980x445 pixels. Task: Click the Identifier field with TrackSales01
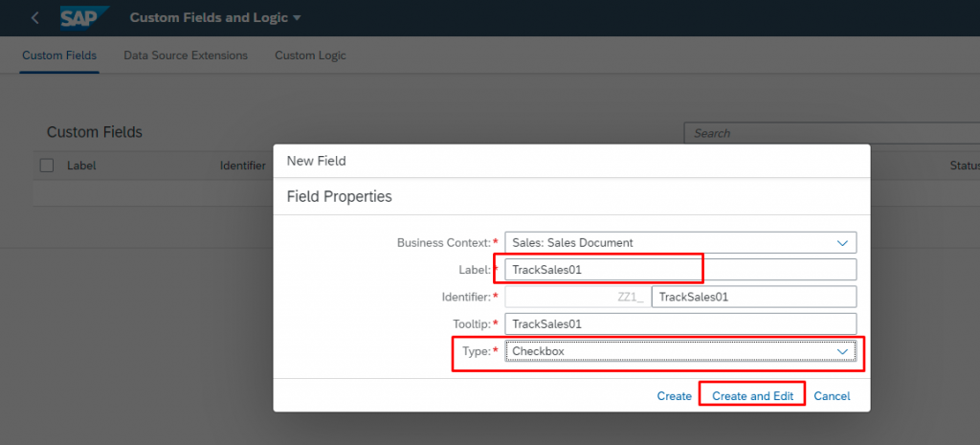(754, 297)
